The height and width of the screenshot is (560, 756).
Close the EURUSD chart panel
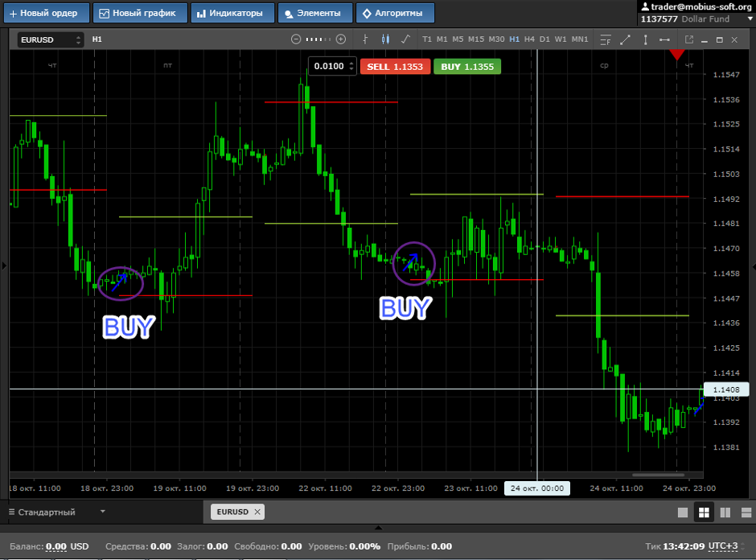pos(734,40)
